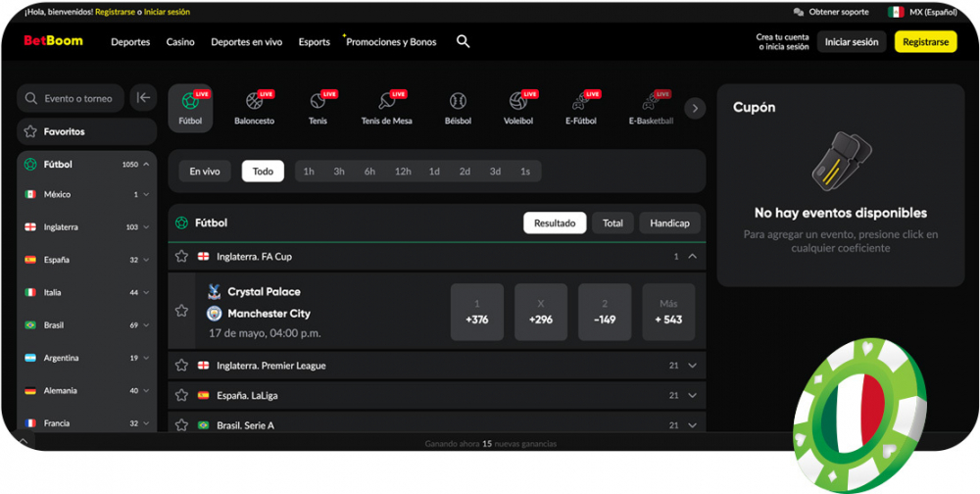
Task: Bet on Manchester City win at -149
Action: 605,312
